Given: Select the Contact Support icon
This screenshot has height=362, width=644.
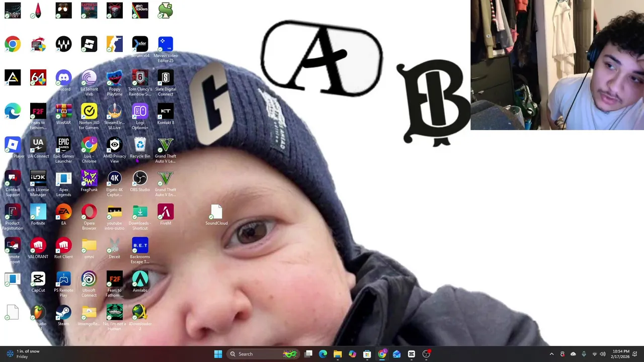Looking at the screenshot, I should (x=13, y=184).
